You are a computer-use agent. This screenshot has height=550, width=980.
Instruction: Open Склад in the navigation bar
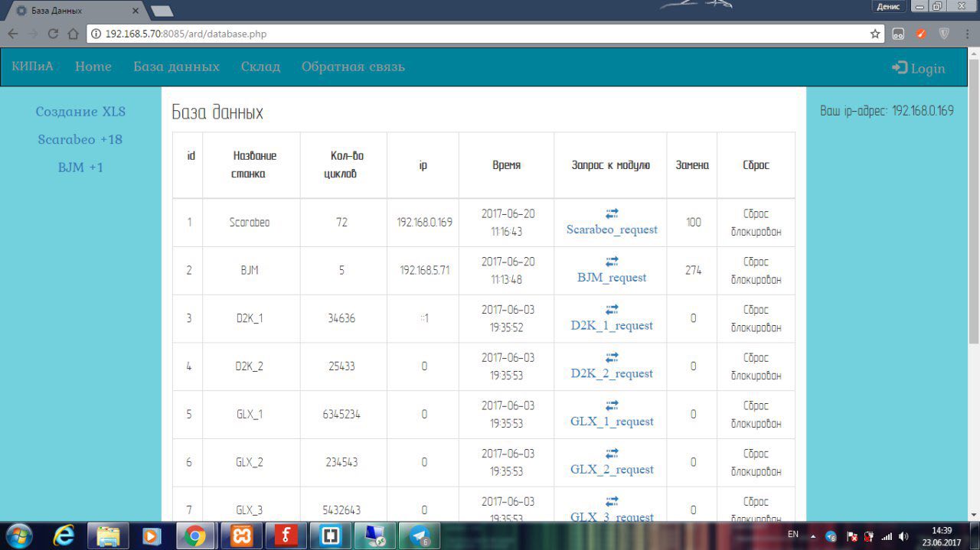coord(260,67)
